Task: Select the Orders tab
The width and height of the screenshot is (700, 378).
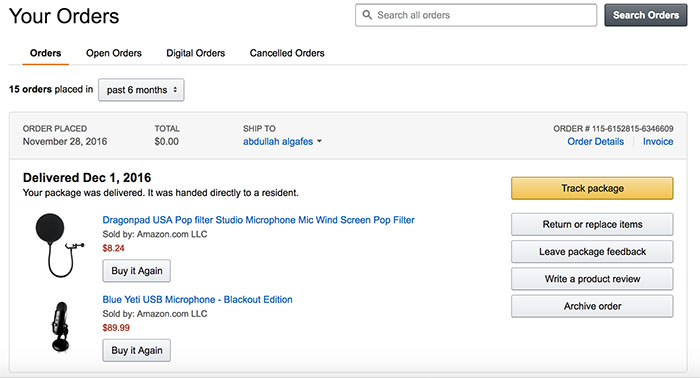Action: pos(46,53)
